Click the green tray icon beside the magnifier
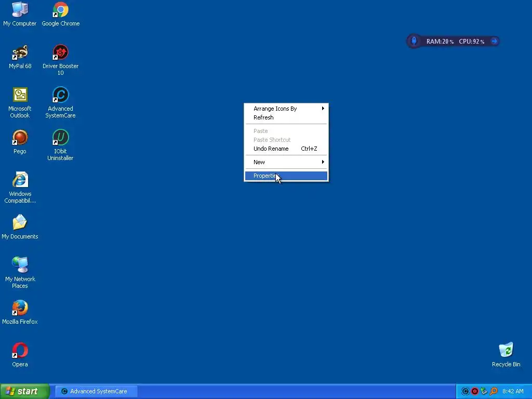The height and width of the screenshot is (399, 532). [x=484, y=391]
